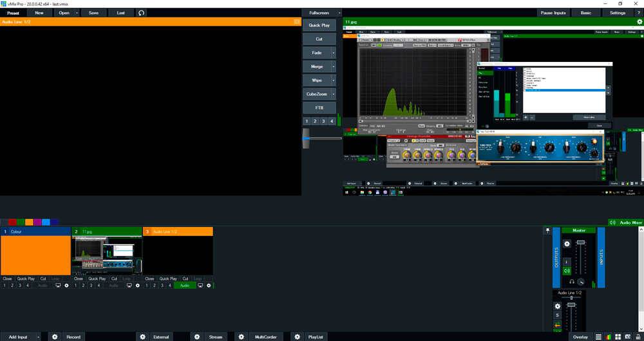Click the monitor icon on Colour input
This screenshot has width=644, height=341.
(58, 285)
